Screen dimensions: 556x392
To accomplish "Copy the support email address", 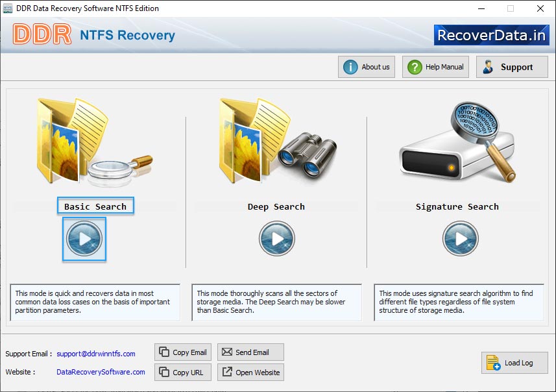I will 183,352.
